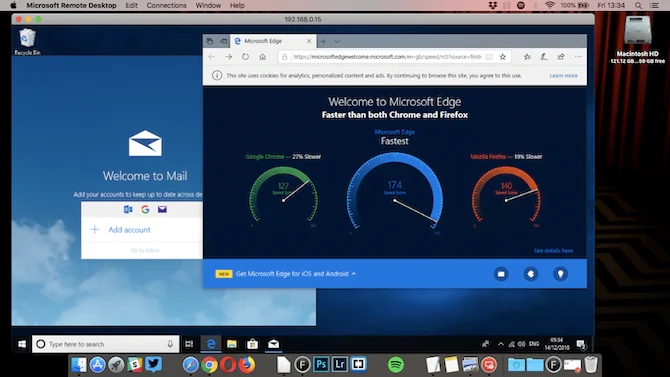Add page to favorites star

(x=503, y=57)
